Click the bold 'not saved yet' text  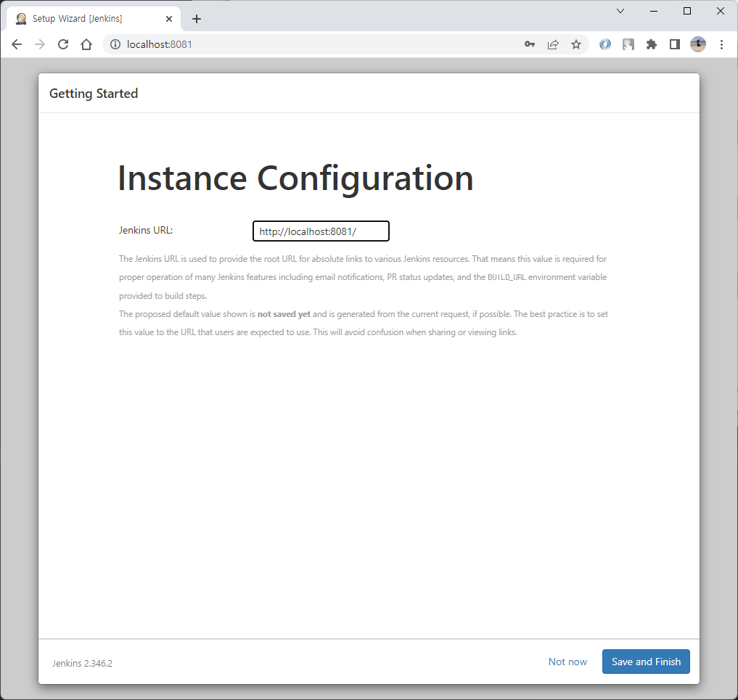[284, 314]
